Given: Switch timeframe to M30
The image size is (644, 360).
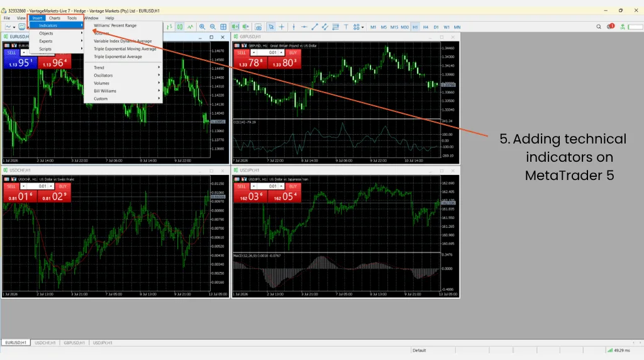Looking at the screenshot, I should coord(405,27).
